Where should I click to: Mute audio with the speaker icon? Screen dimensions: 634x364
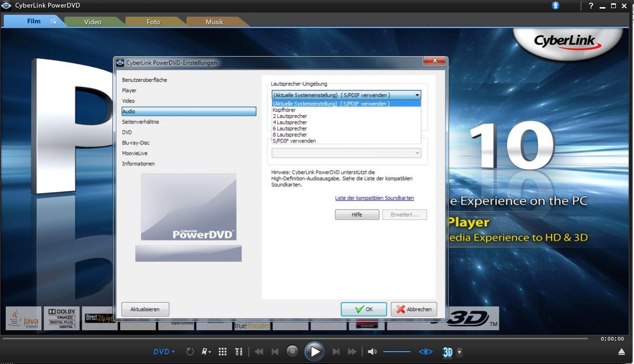[x=372, y=352]
